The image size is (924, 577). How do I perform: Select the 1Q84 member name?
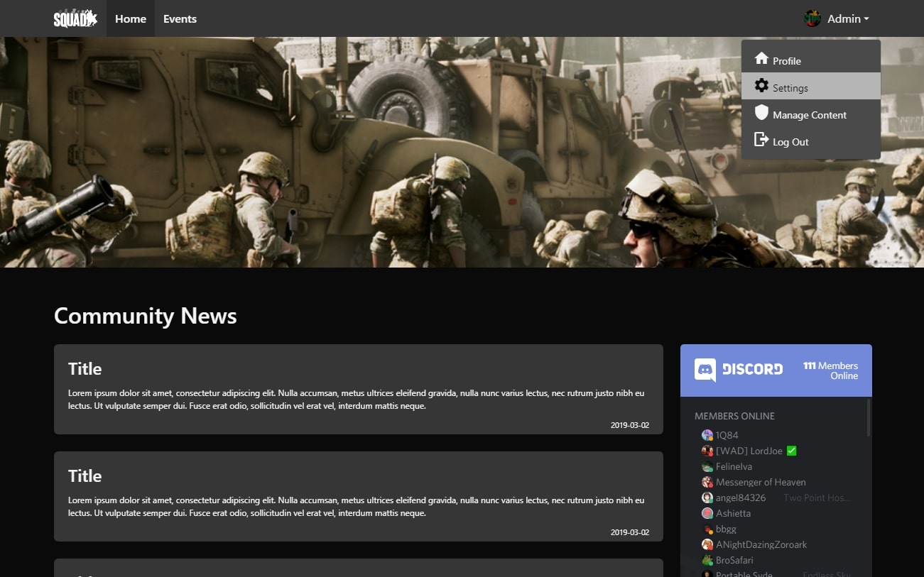point(727,435)
